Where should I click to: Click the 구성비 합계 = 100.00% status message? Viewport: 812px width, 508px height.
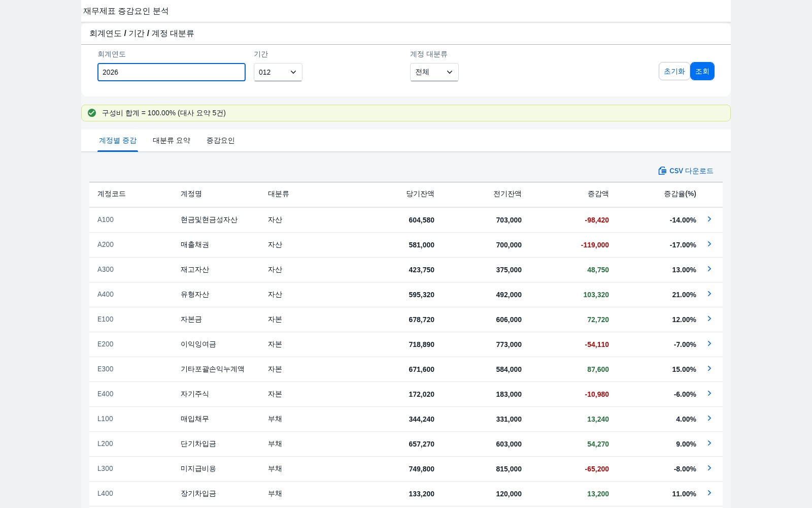pyautogui.click(x=164, y=113)
